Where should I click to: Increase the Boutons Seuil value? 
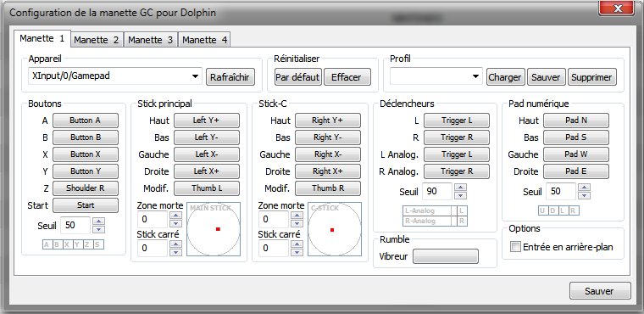[99, 221]
